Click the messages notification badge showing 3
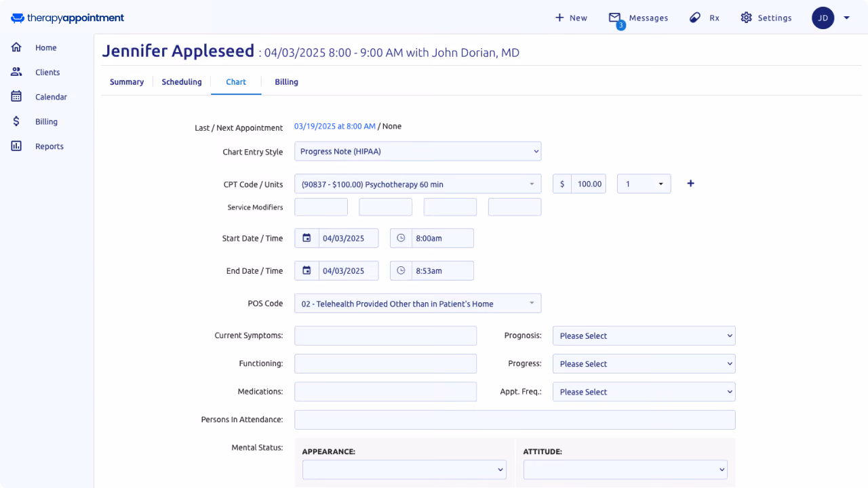Viewport: 868px width, 488px height. [x=620, y=26]
